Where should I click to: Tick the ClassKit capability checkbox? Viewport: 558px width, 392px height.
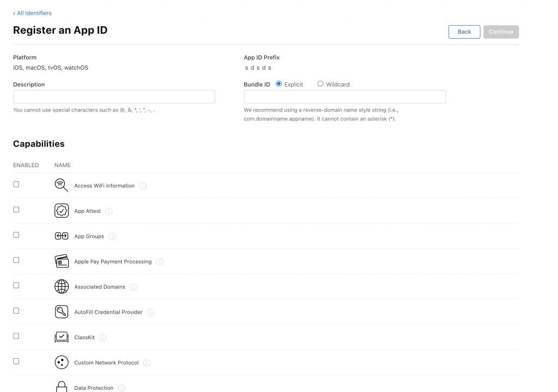pos(16,336)
